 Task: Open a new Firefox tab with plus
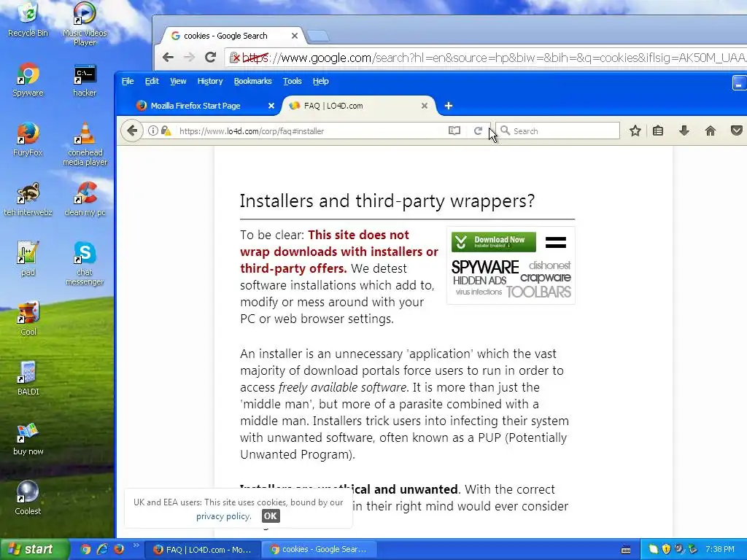click(449, 106)
